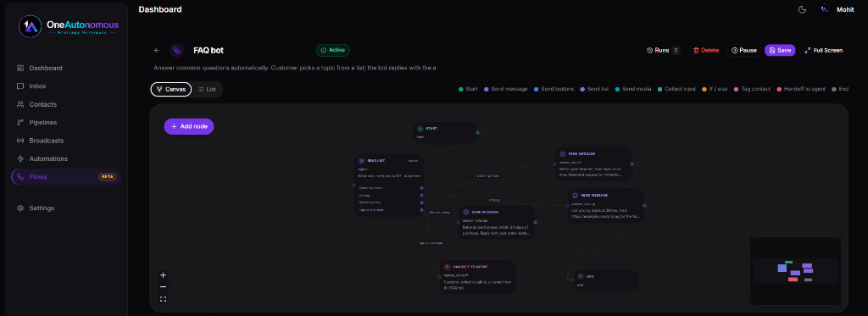Select the Flows sidebar item
868x316 pixels.
(66, 176)
